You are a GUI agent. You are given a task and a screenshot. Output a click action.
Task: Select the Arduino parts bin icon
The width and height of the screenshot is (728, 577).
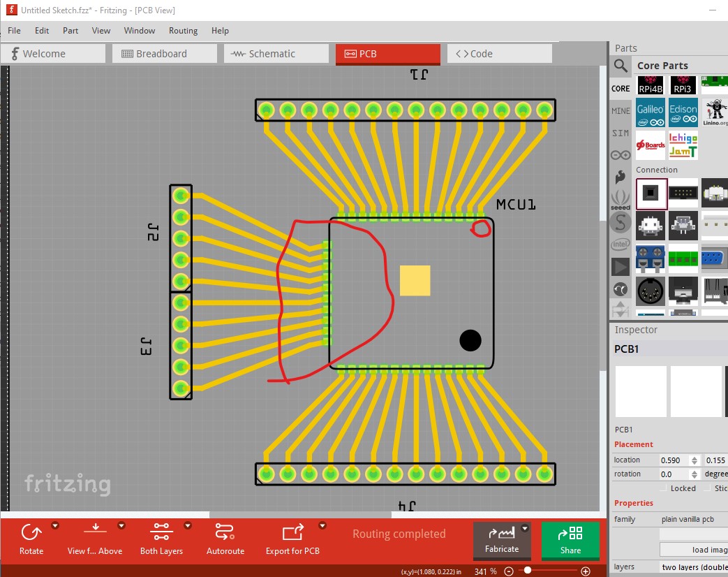coord(621,155)
